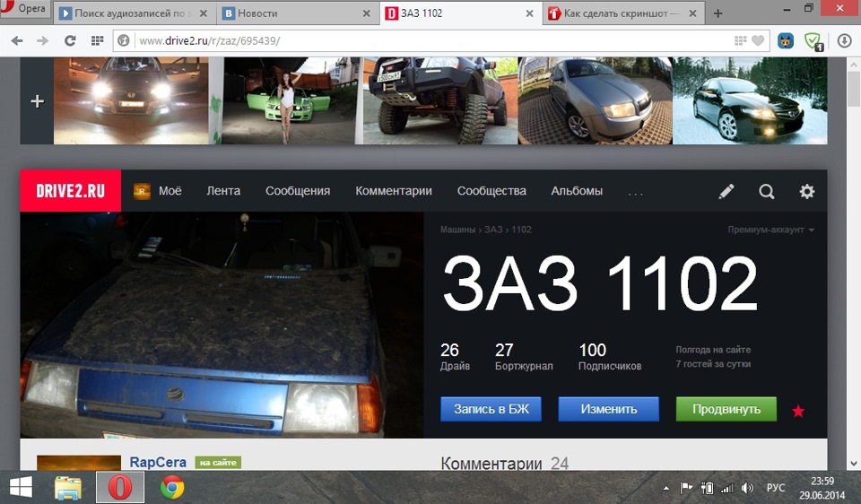Open File Explorer from the taskbar
Viewport: 861px width, 504px height.
[68, 488]
